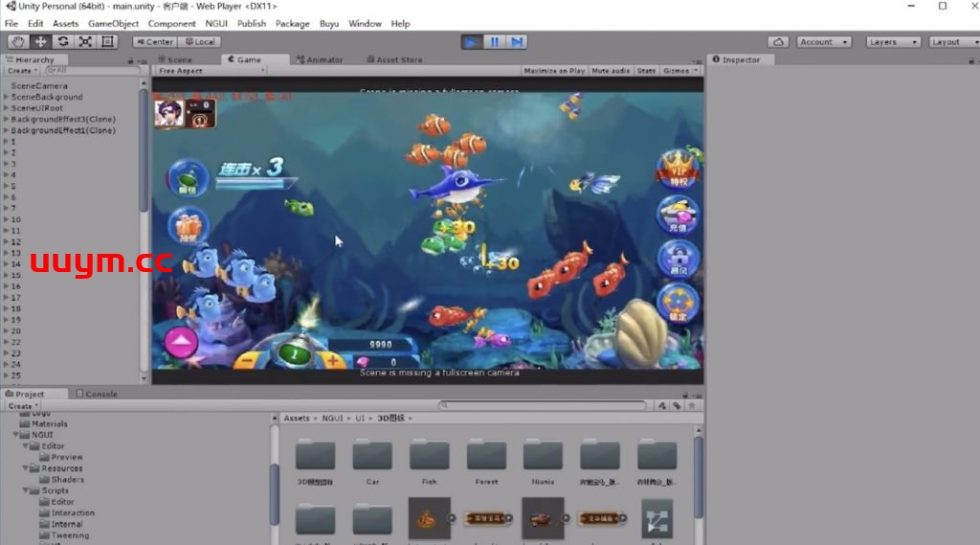Screen dimensions: 980x545
Task: Toggle the Mute audio option
Action: pos(611,71)
